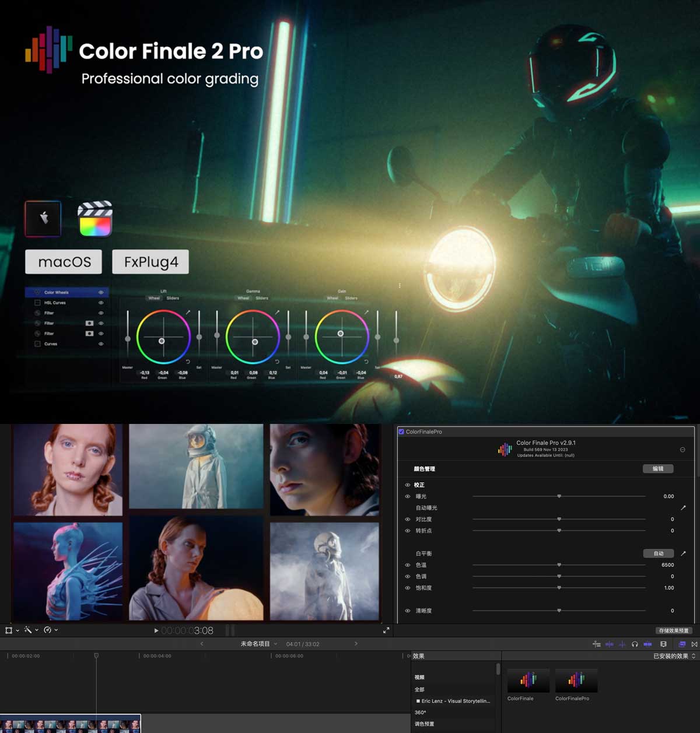The width and height of the screenshot is (700, 733).
Task: Hide the HSL Curves layer eye icon
Action: pos(101,303)
